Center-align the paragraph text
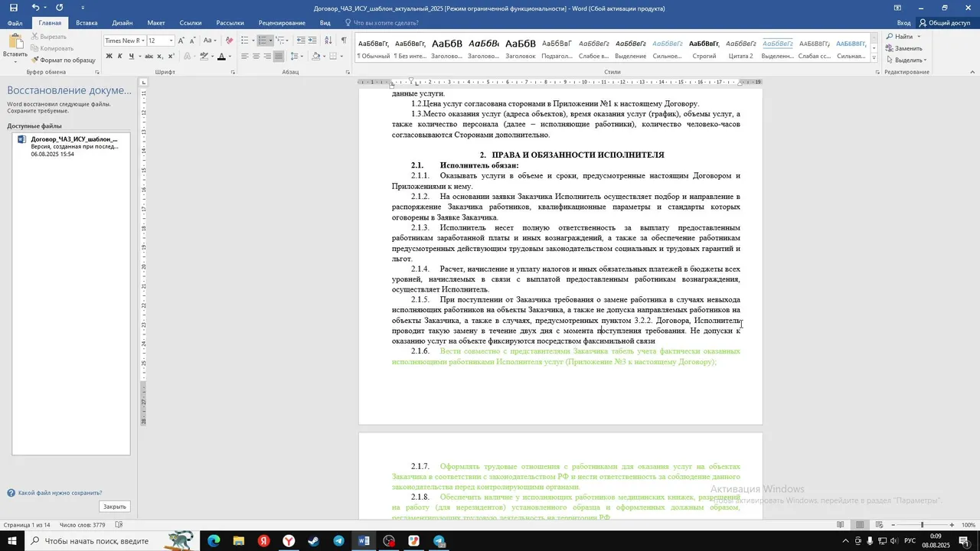980x551 pixels. (256, 56)
